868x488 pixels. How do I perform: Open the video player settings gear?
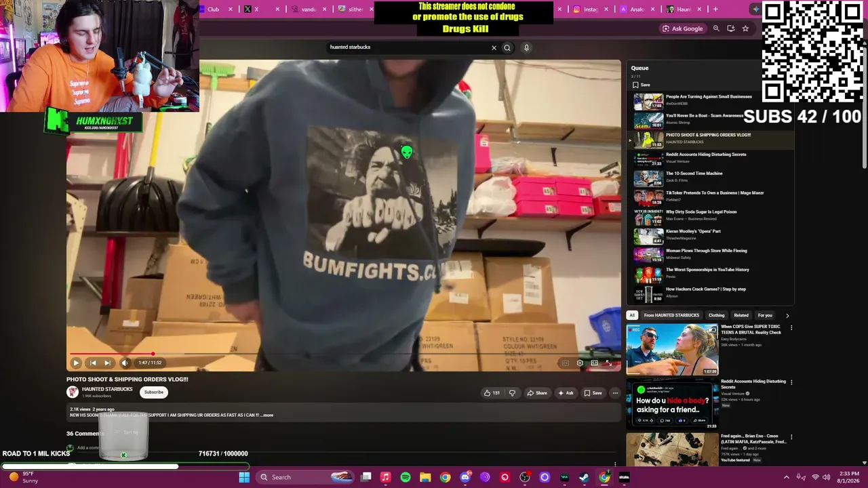pos(580,363)
